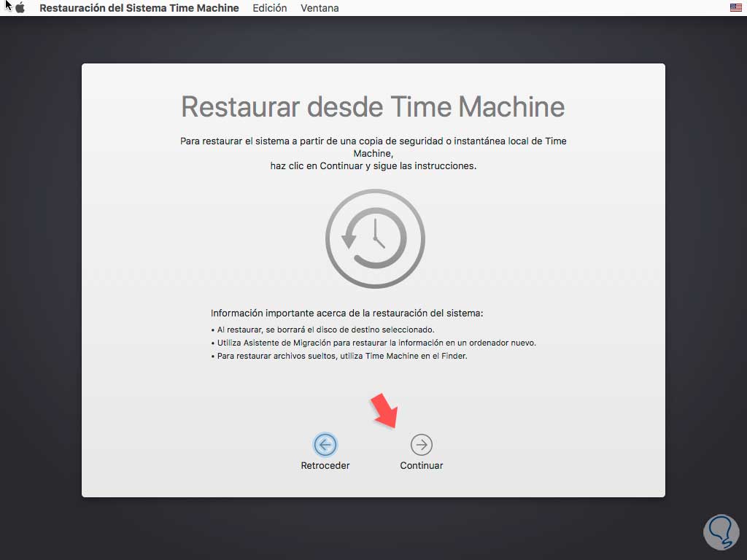Viewport: 747px width, 560px height.
Task: Open the Apple menu
Action: [20, 8]
